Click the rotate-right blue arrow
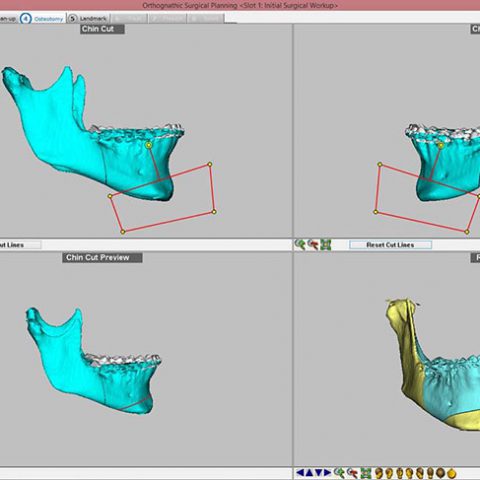480x480 pixels. 327,473
